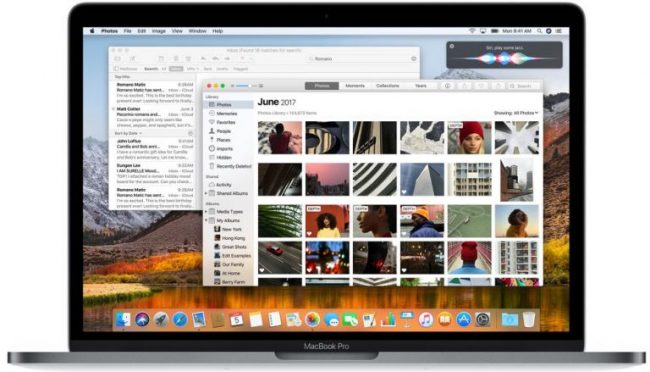Open the Trash in the Dock
This screenshot has height=372, width=650.
coord(529,319)
